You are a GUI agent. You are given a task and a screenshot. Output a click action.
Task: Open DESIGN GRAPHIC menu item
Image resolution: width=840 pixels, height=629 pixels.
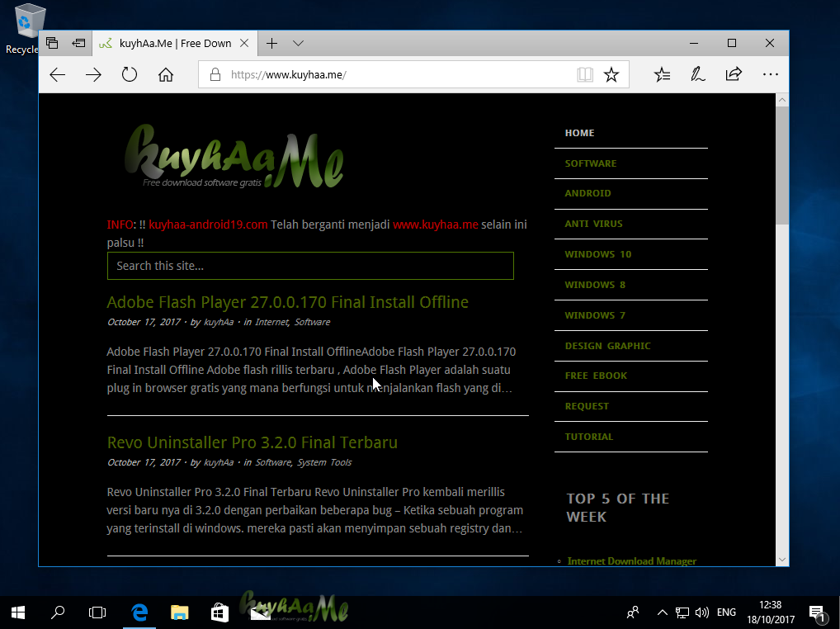tap(608, 346)
